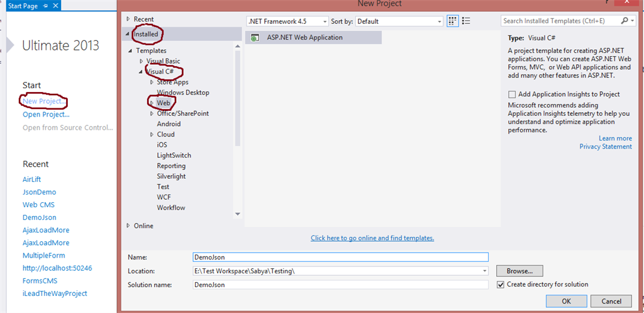The width and height of the screenshot is (644, 313).
Task: Open recent project MultipleForm
Action: point(44,256)
